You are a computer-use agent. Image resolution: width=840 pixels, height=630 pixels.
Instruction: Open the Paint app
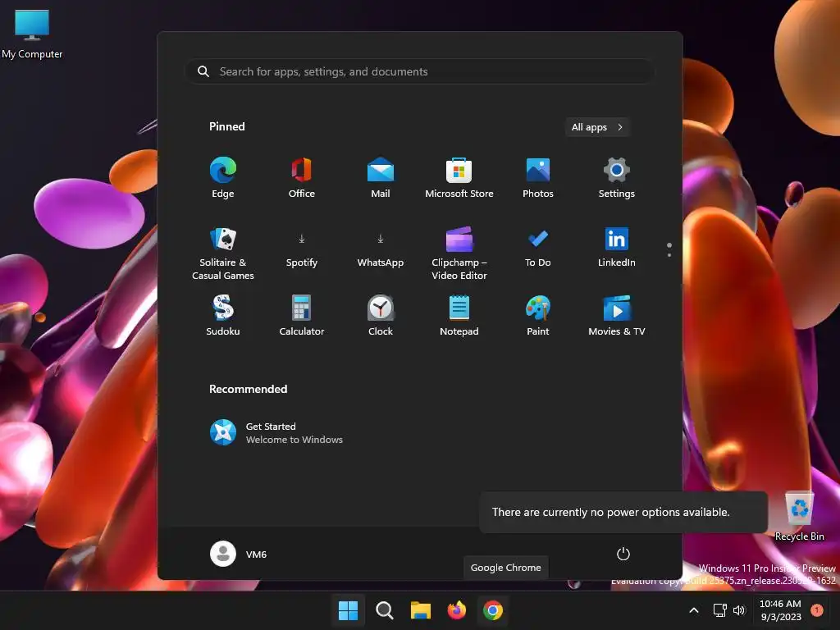click(538, 316)
